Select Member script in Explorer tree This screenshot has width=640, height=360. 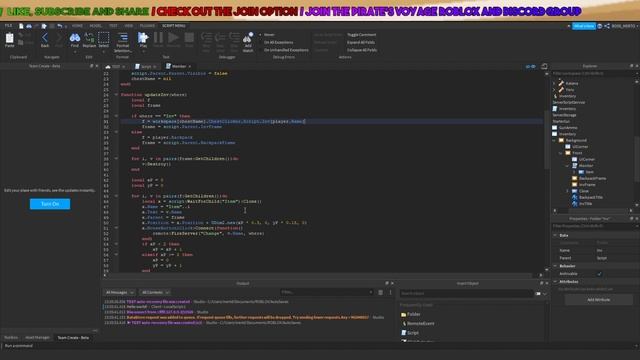point(582,166)
